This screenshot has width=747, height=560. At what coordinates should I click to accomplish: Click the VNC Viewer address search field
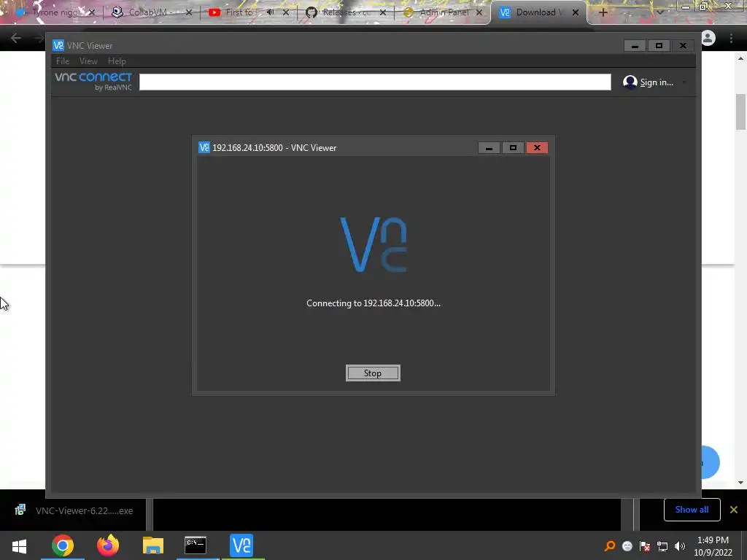point(375,82)
